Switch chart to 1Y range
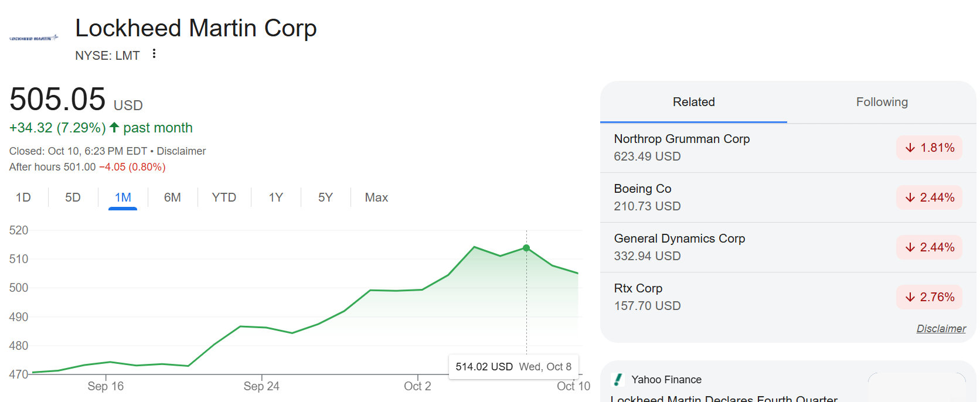Viewport: 980px width, 402px height. 275,197
